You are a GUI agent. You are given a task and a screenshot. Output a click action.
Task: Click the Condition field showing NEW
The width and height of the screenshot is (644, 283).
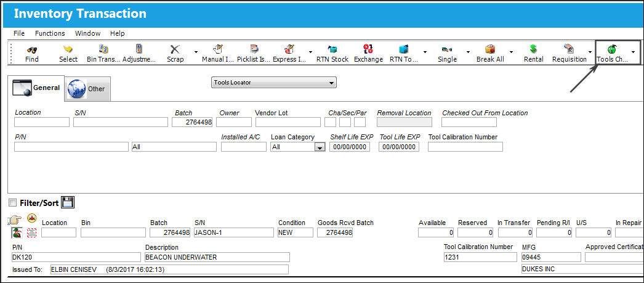point(296,232)
